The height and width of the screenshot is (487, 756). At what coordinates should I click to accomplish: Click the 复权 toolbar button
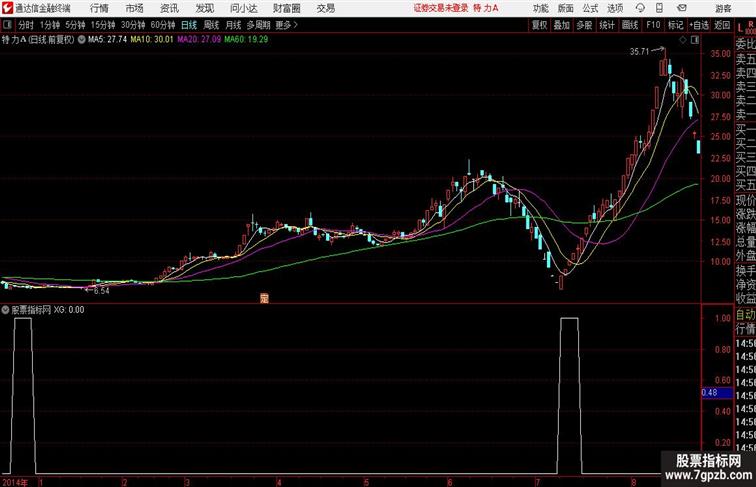539,25
